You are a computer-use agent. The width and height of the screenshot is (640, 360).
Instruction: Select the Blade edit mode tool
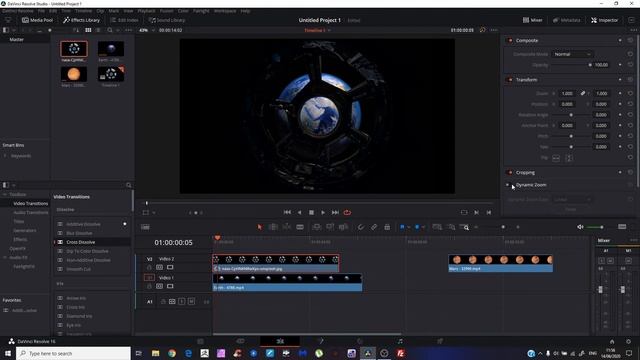300,227
